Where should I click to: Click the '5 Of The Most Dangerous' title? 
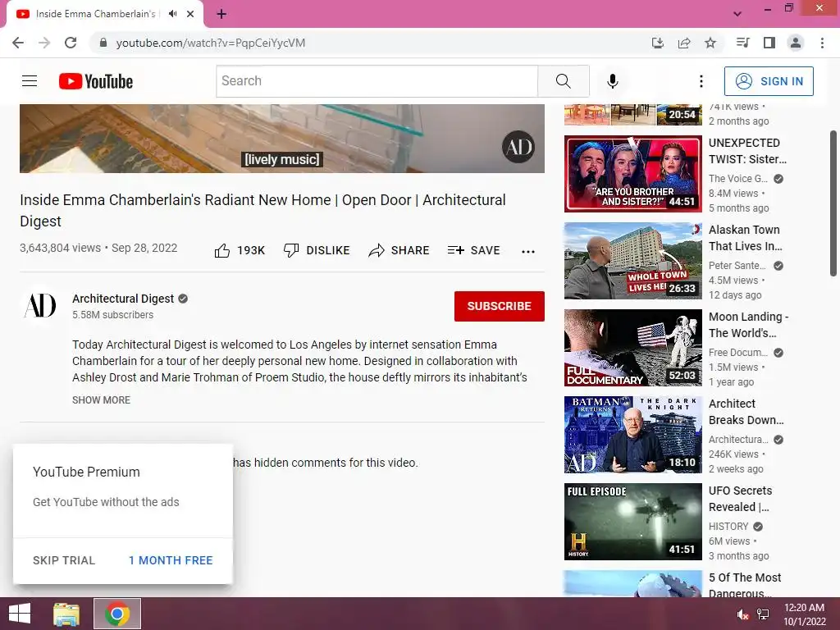point(745,585)
